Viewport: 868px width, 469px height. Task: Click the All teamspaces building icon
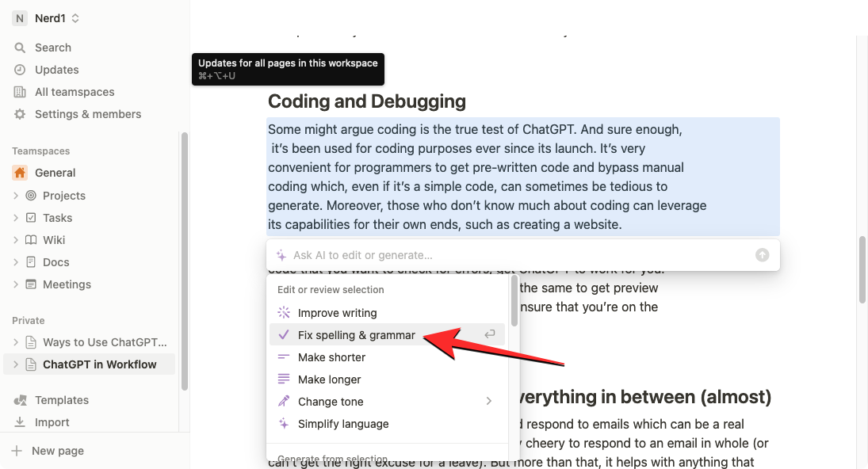20,92
